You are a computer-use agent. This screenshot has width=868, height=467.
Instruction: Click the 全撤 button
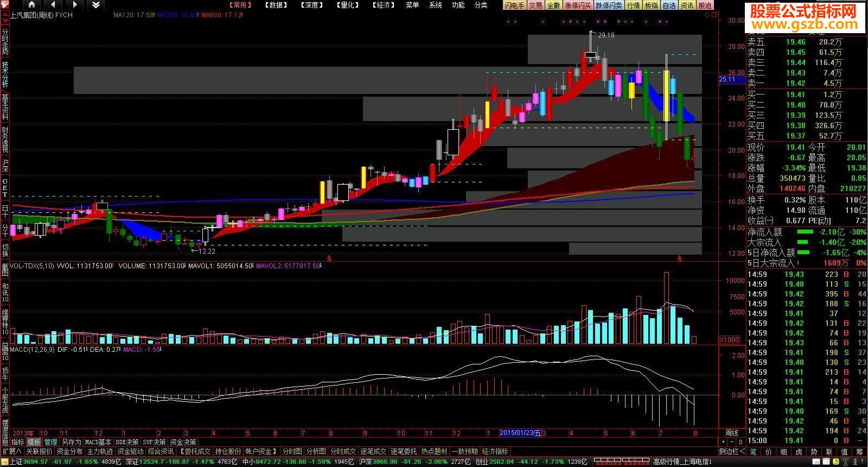(553, 5)
